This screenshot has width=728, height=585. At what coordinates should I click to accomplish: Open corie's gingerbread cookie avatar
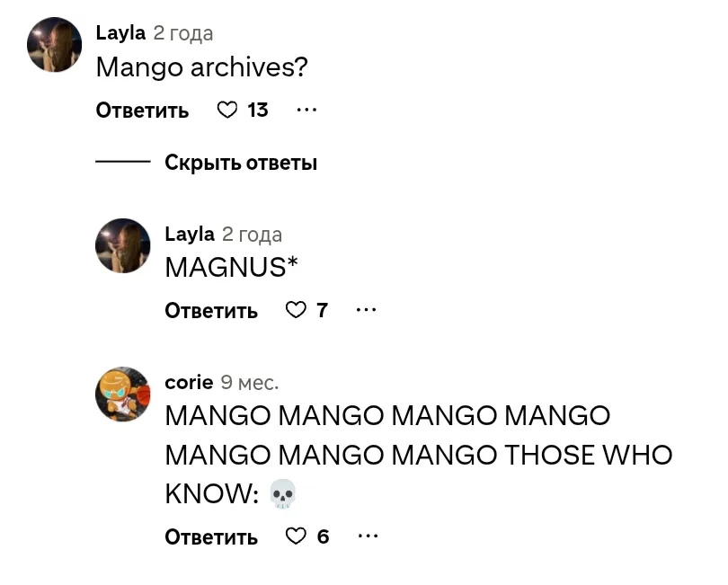click(x=122, y=394)
